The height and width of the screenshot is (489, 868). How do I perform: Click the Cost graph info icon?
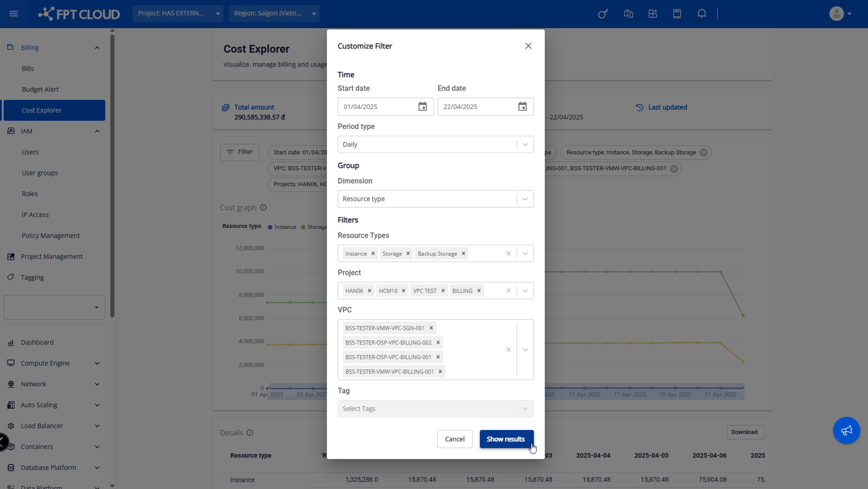pyautogui.click(x=263, y=208)
